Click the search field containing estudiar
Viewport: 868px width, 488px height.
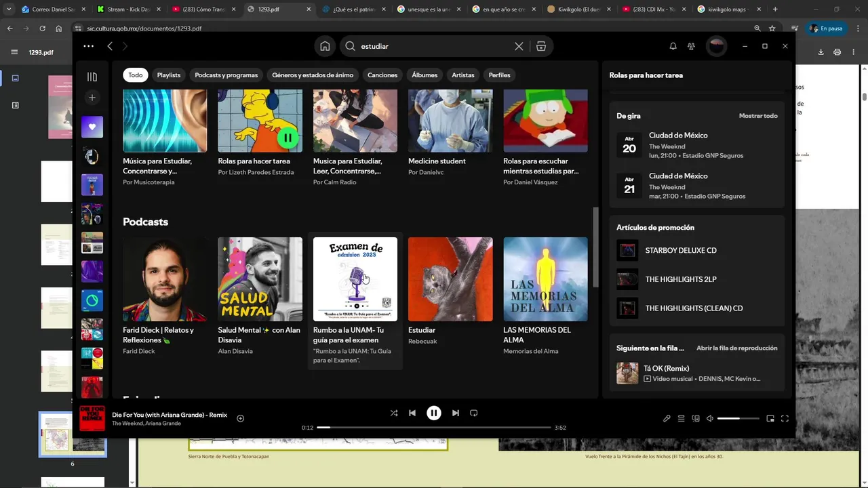434,46
